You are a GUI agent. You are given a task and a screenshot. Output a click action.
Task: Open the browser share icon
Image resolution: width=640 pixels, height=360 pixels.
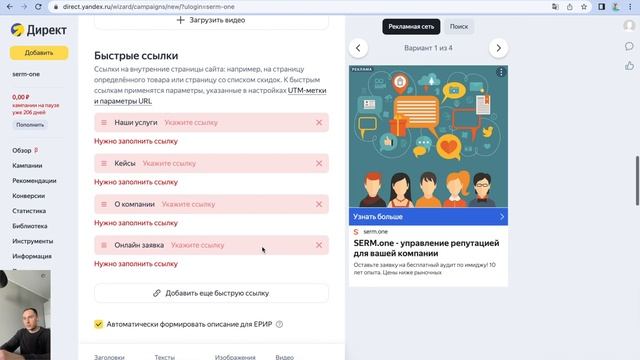(x=570, y=7)
